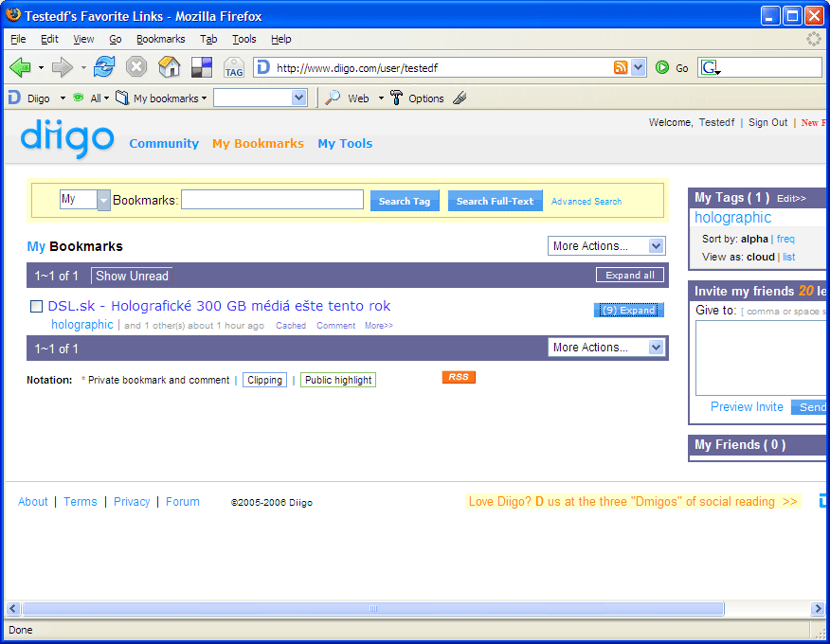Sort tags by freq
This screenshot has width=830, height=644.
785,239
